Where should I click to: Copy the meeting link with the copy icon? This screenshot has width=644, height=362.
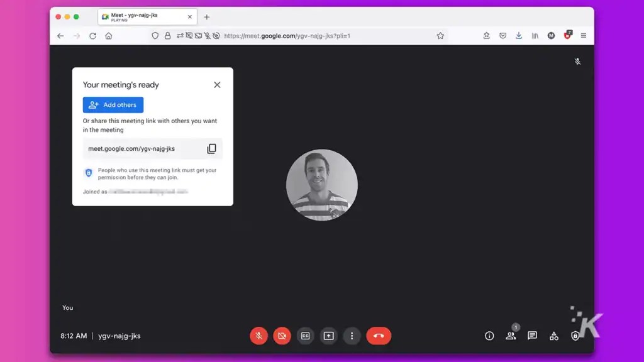pyautogui.click(x=212, y=148)
